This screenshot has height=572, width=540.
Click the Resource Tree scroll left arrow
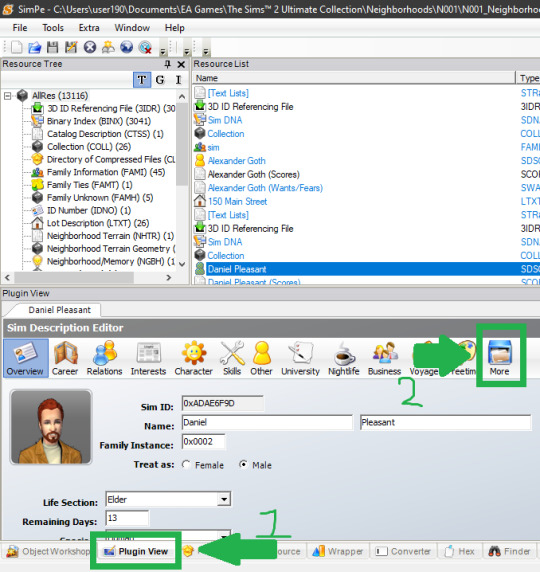7,277
